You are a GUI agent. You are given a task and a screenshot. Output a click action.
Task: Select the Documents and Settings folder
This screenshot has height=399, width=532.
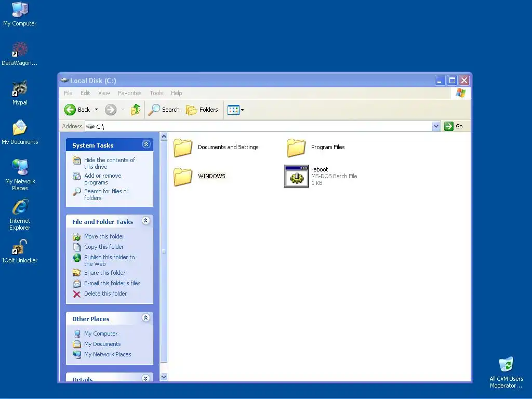coord(216,147)
